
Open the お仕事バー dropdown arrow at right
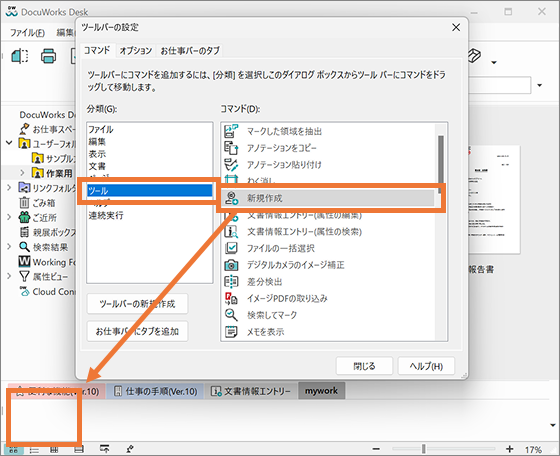[x=553, y=425]
